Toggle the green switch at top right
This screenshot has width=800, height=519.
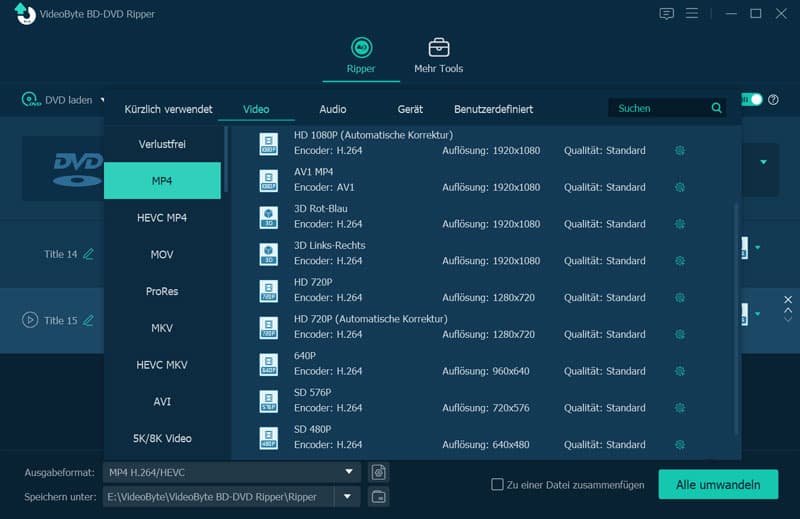[x=750, y=100]
